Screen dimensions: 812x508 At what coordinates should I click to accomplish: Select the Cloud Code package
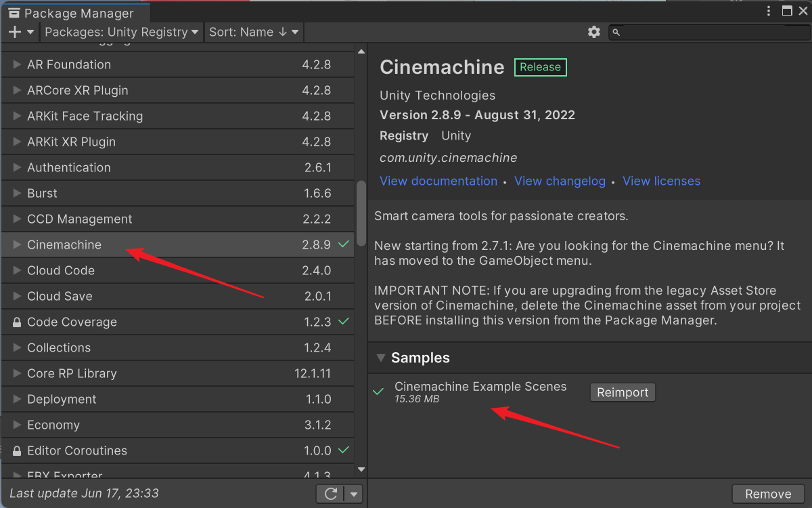click(x=177, y=270)
